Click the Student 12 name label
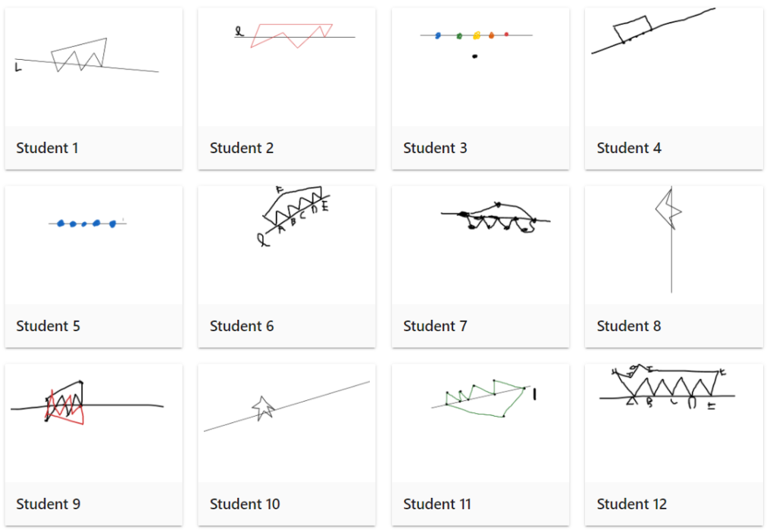Screen dimensions: 776x532 [631, 504]
